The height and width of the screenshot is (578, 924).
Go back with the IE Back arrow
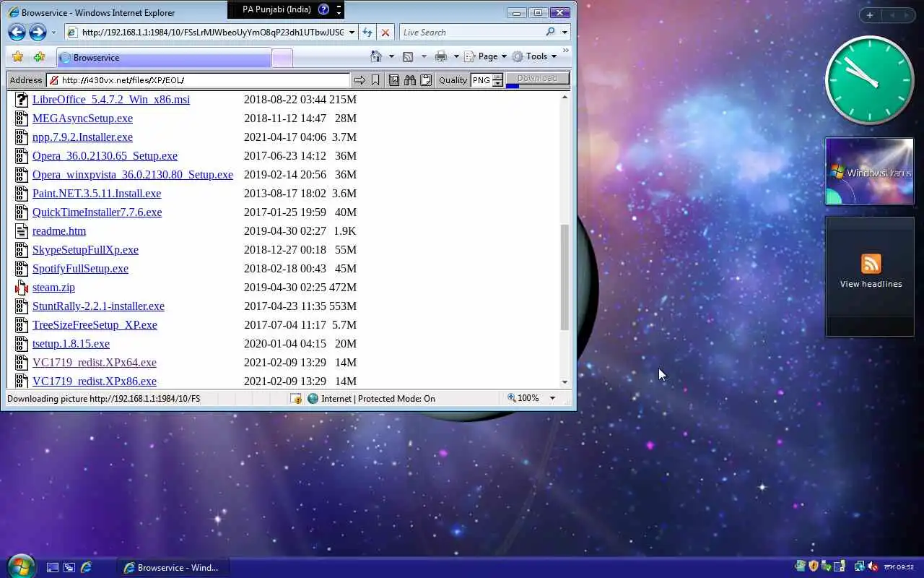(x=17, y=32)
